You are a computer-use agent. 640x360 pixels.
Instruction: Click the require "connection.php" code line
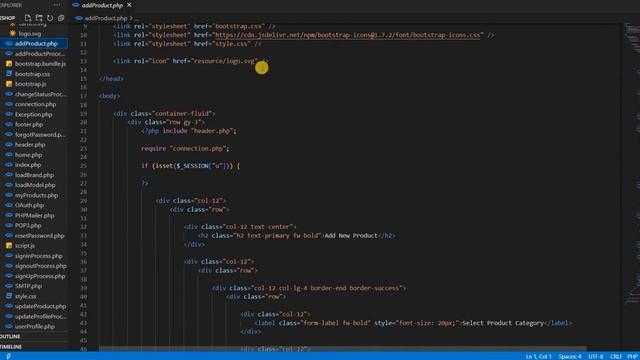[185, 149]
